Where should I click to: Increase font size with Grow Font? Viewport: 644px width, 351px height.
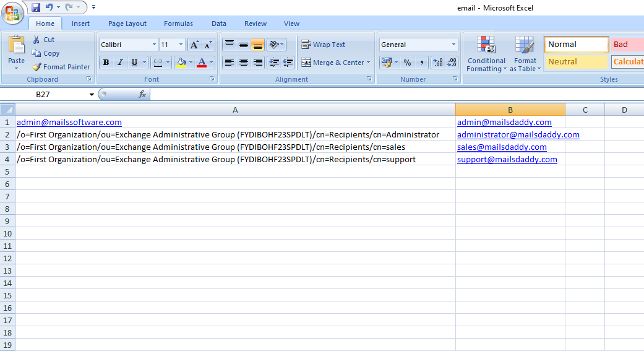coord(194,45)
